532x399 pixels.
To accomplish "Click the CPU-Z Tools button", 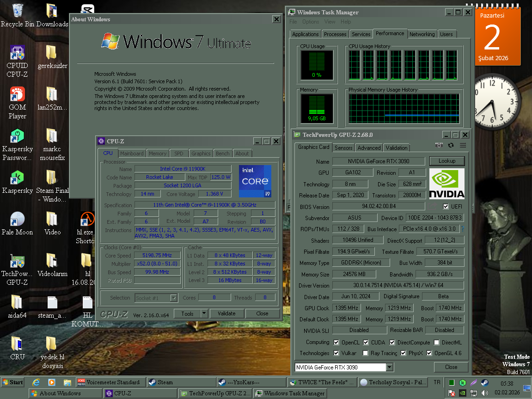I will tap(187, 313).
